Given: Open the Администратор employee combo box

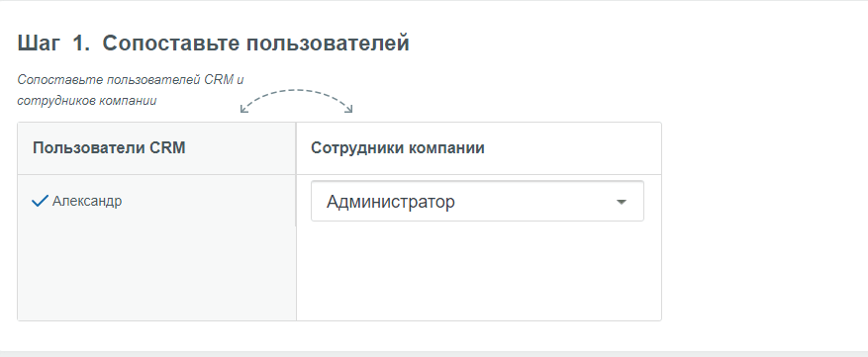Looking at the screenshot, I should pyautogui.click(x=477, y=202).
